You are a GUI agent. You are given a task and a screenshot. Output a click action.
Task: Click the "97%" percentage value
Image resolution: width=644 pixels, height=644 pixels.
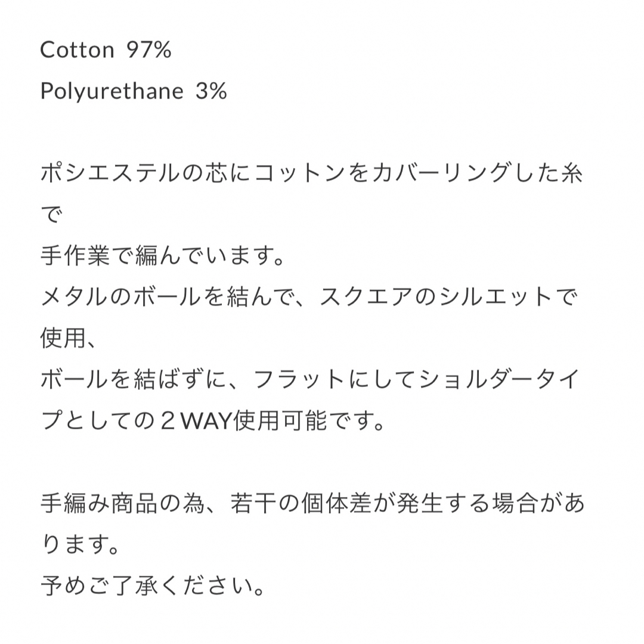pos(148,50)
